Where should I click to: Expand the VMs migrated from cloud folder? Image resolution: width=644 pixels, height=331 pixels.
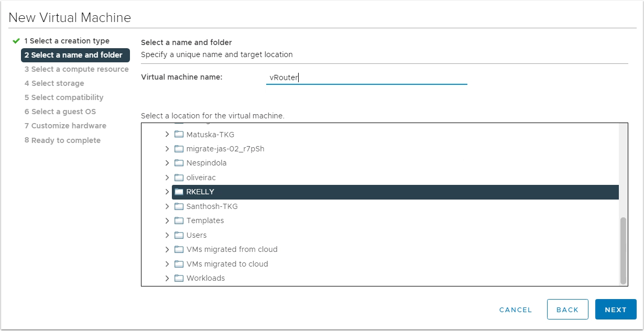[167, 249]
